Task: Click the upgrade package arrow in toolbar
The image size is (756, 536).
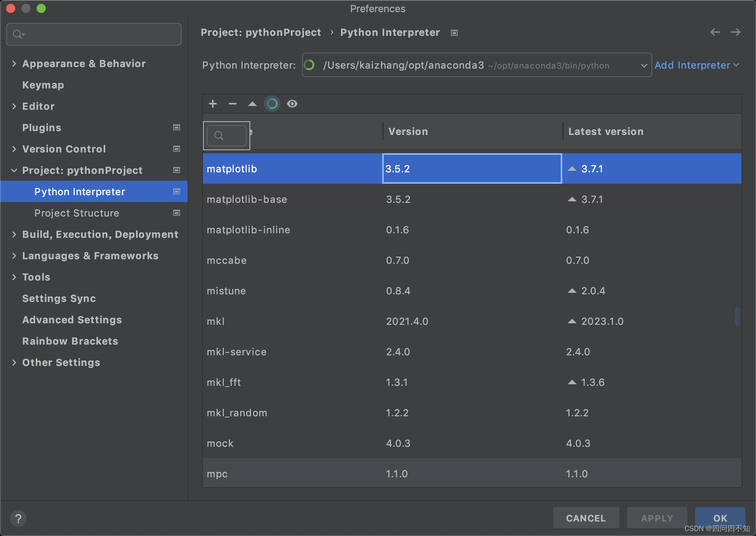Action: (253, 104)
